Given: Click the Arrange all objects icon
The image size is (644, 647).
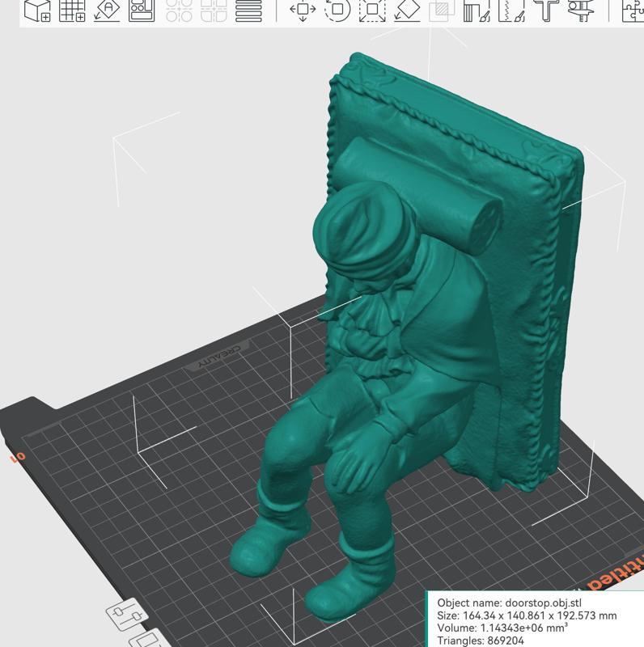Looking at the screenshot, I should point(142,11).
